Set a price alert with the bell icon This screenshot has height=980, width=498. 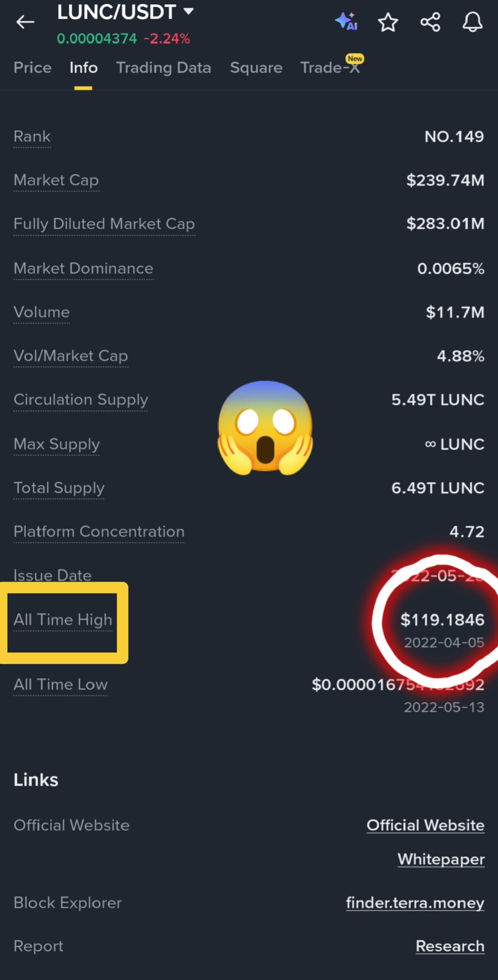(473, 22)
